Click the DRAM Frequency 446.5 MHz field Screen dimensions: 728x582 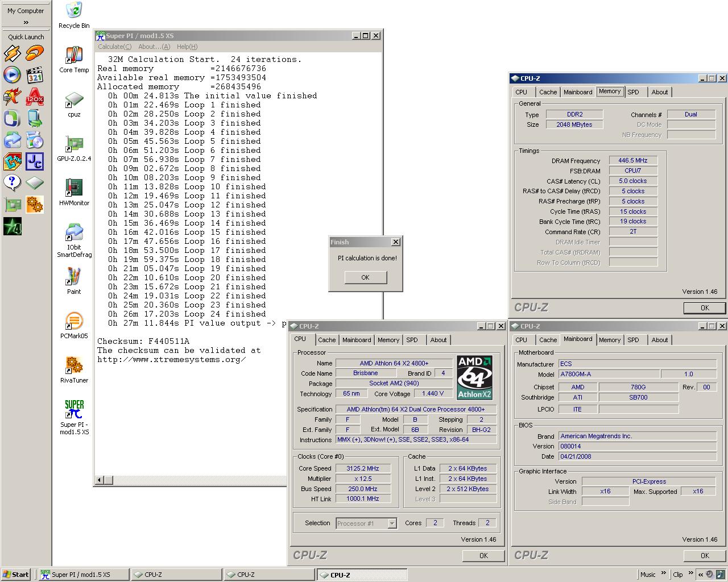point(633,161)
